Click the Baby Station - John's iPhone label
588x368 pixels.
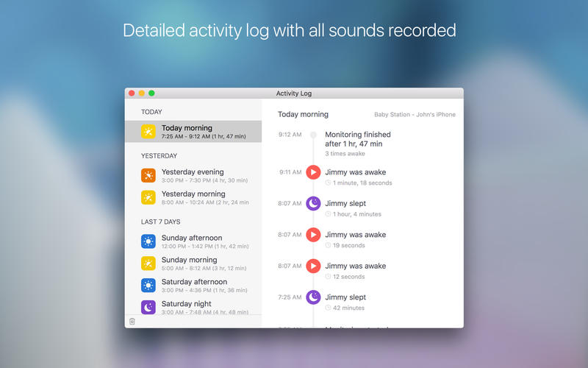415,115
